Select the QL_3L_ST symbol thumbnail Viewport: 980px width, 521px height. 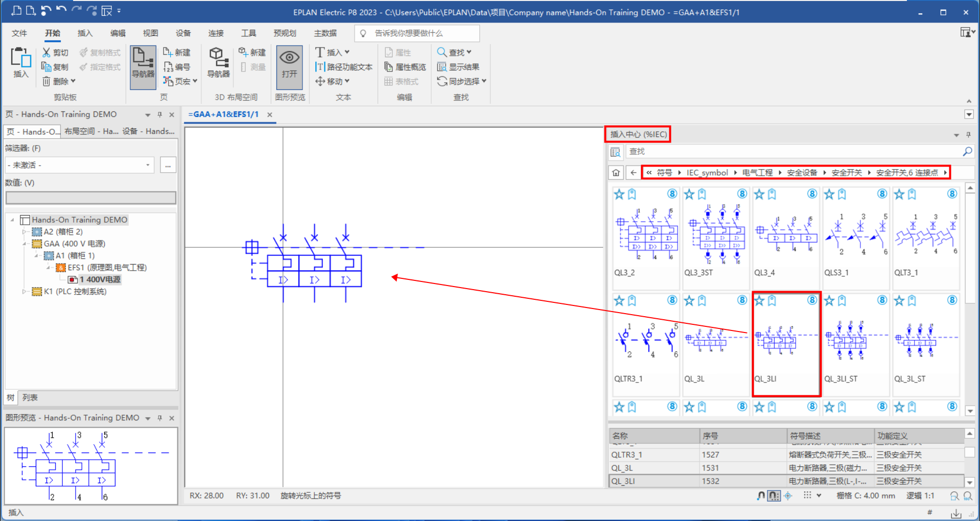[x=925, y=344]
